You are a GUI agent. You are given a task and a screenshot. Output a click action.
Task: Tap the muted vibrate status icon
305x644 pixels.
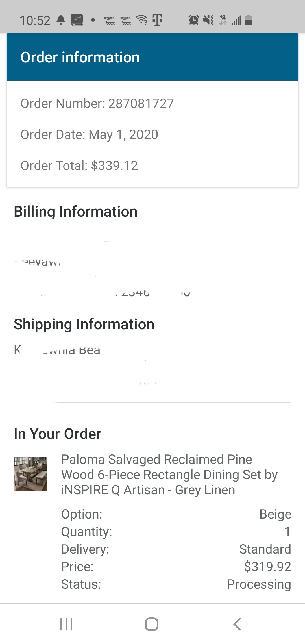(x=208, y=20)
